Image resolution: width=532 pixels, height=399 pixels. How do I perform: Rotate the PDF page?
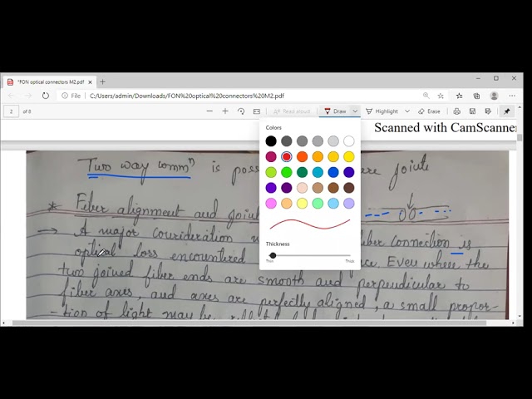click(241, 111)
